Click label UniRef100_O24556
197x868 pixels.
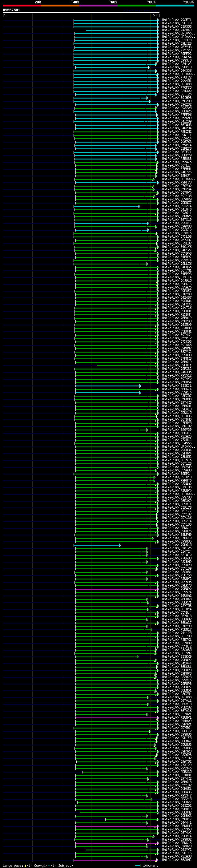click(176, 443)
